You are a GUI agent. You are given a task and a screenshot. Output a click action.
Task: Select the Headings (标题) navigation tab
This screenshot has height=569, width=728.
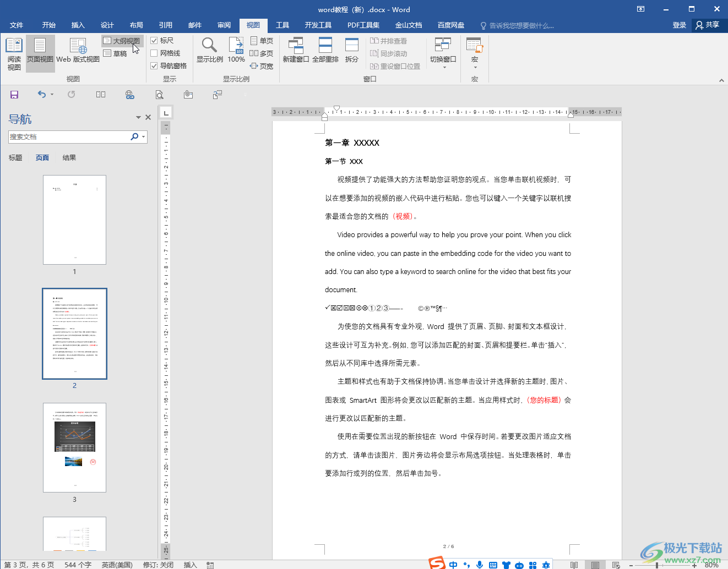pyautogui.click(x=15, y=157)
